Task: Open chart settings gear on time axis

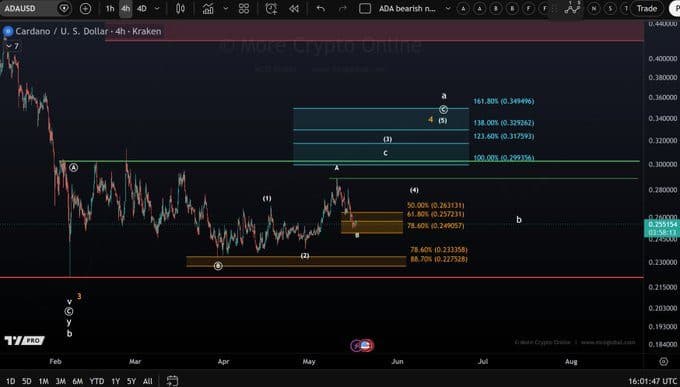Action: point(664,361)
